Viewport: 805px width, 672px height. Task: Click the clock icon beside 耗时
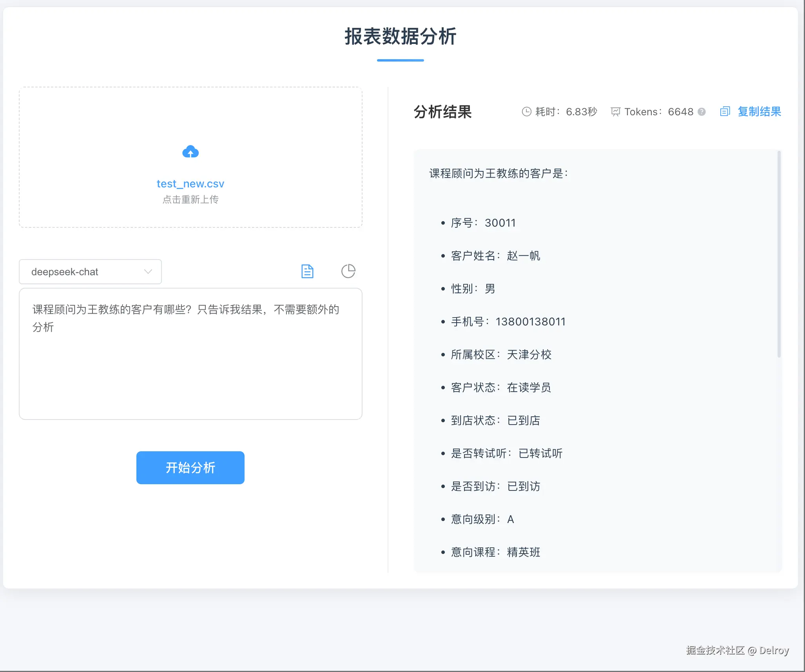pyautogui.click(x=526, y=111)
